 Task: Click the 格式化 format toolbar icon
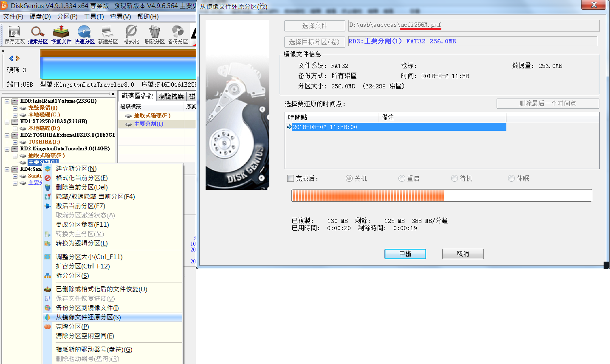click(131, 34)
